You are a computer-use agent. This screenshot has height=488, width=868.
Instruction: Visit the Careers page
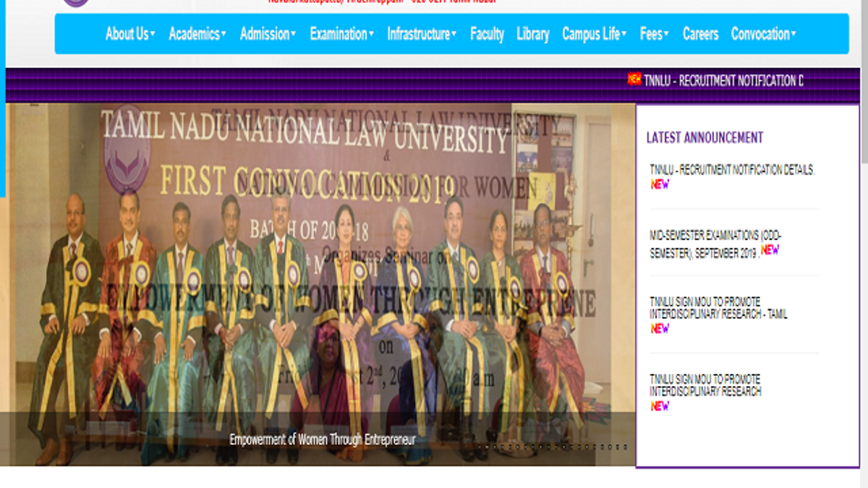(x=701, y=34)
